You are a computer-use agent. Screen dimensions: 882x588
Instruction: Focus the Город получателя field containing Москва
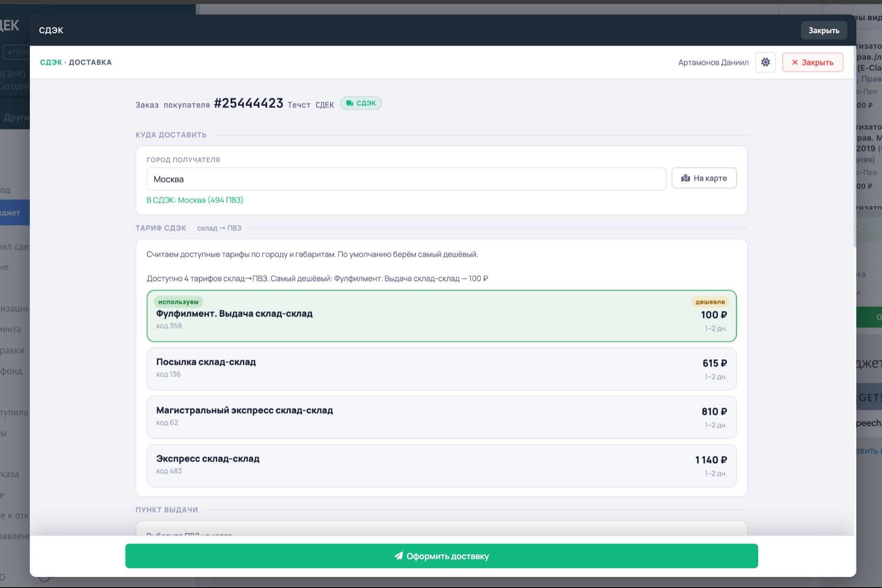[x=406, y=179]
